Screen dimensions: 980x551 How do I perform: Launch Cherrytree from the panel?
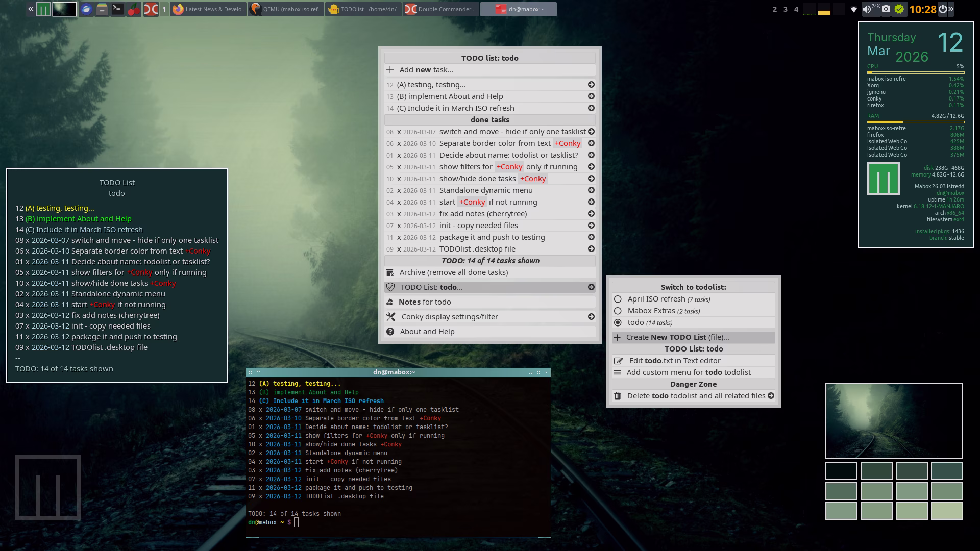134,9
